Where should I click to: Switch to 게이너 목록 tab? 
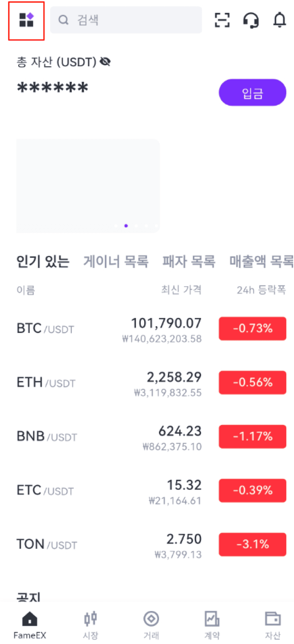(116, 262)
